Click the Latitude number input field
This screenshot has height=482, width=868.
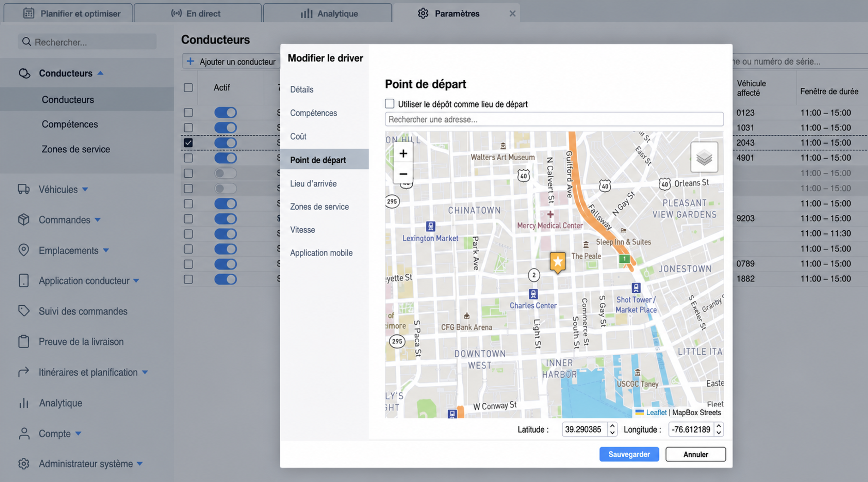[586, 430]
